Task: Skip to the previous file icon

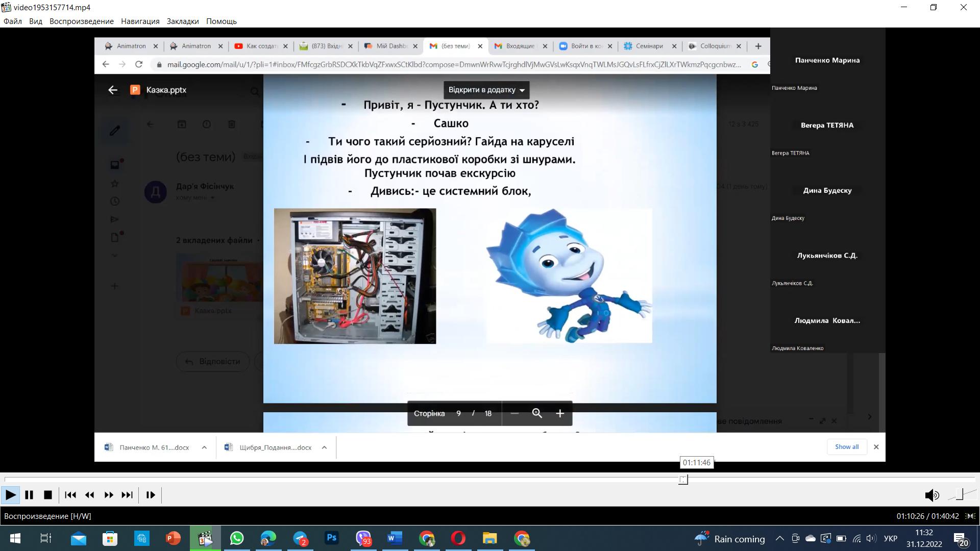Action: 70,495
